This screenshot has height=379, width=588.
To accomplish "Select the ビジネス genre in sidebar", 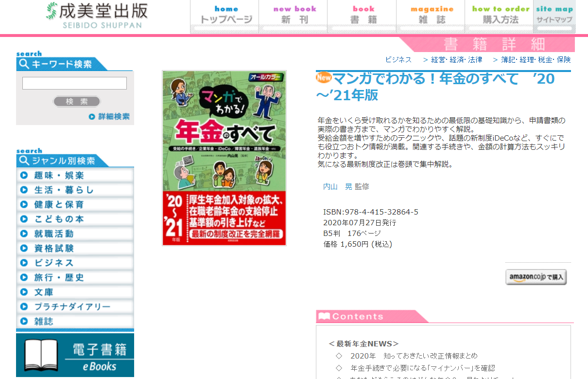I will (x=75, y=263).
